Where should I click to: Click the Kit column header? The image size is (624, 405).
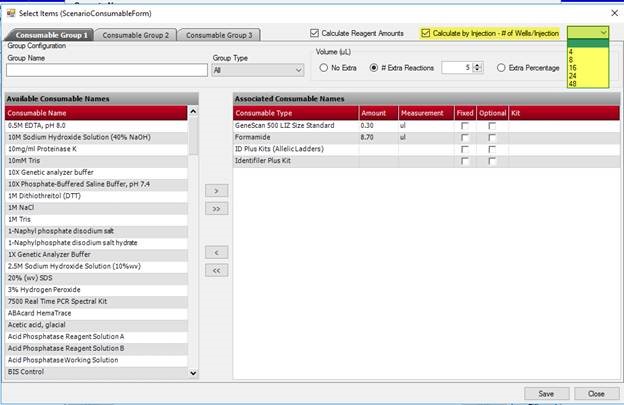564,113
